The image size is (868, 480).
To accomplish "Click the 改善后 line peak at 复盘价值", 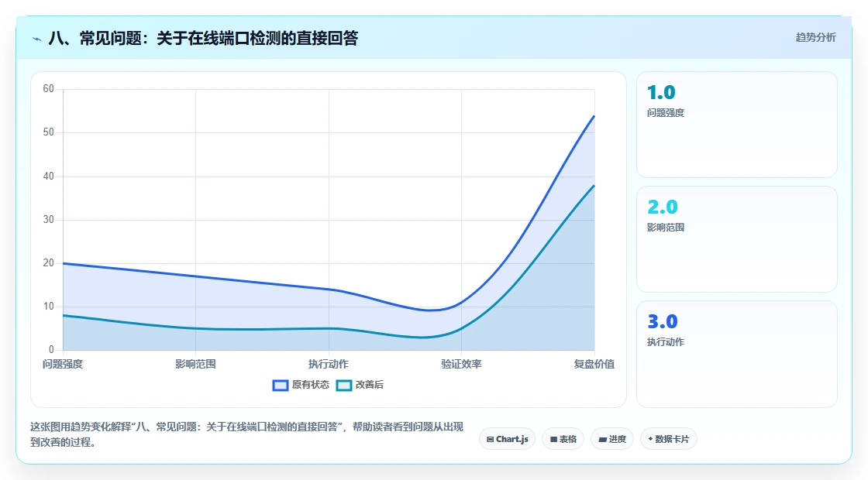I will click(x=594, y=185).
